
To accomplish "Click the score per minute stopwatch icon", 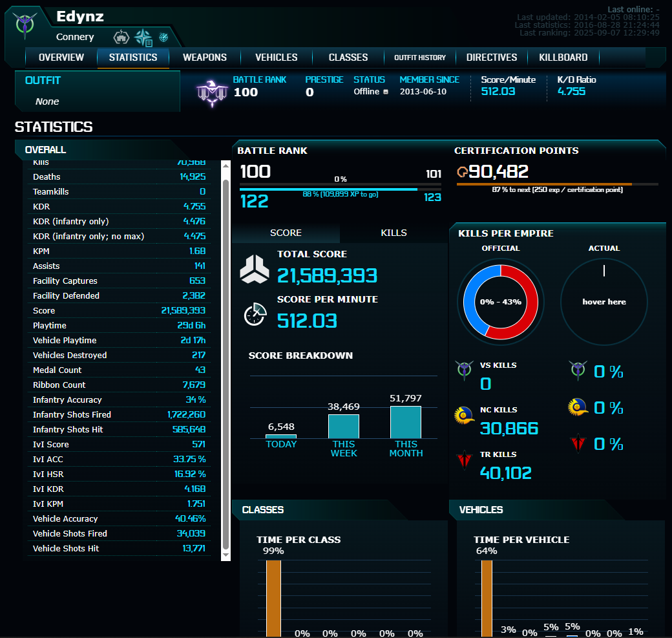I will point(255,314).
